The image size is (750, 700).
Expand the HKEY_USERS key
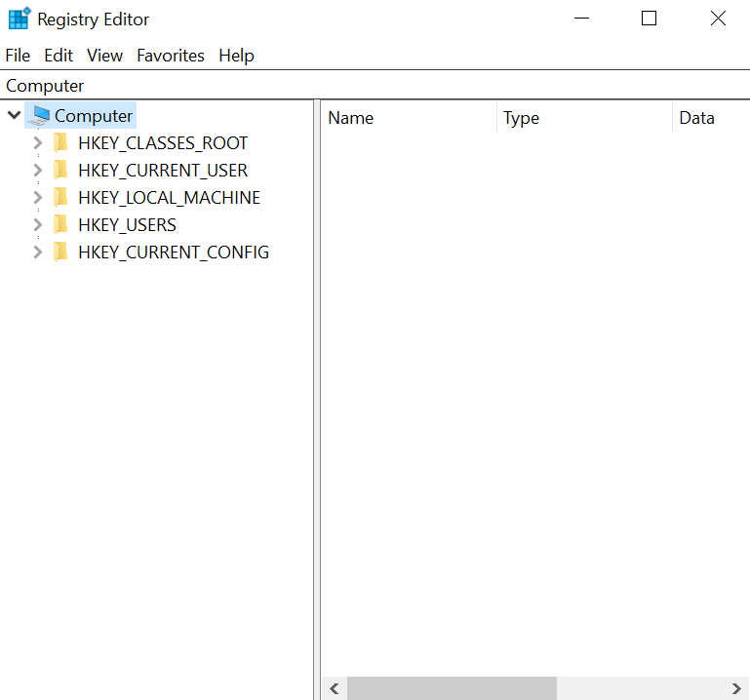pos(38,224)
